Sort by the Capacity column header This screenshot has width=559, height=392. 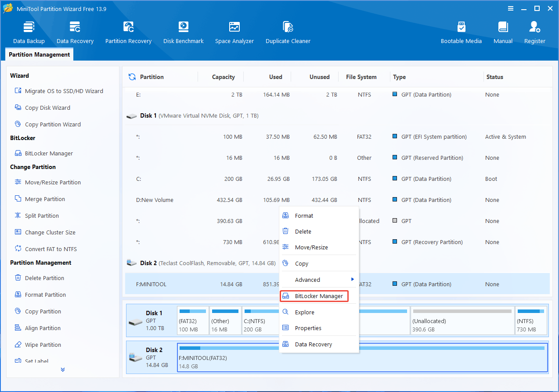point(224,77)
